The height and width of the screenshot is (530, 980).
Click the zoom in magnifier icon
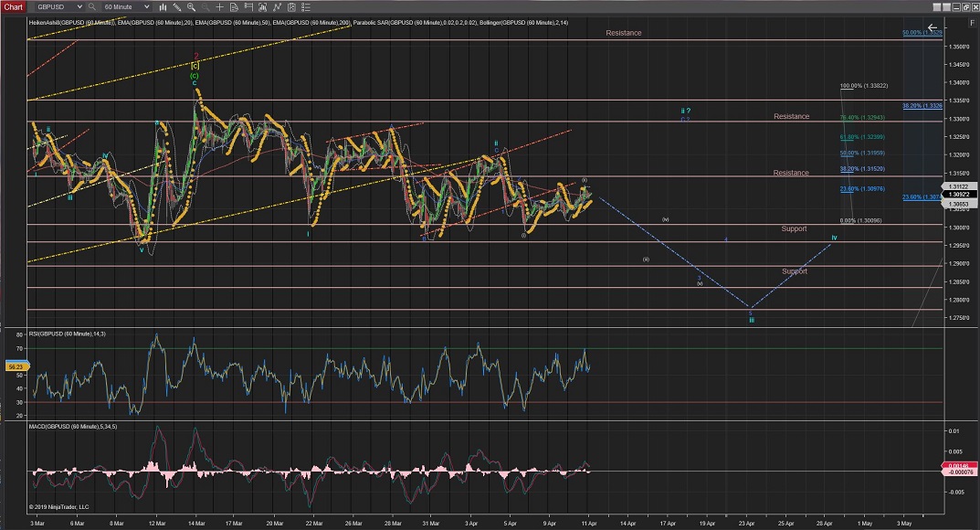point(191,6)
